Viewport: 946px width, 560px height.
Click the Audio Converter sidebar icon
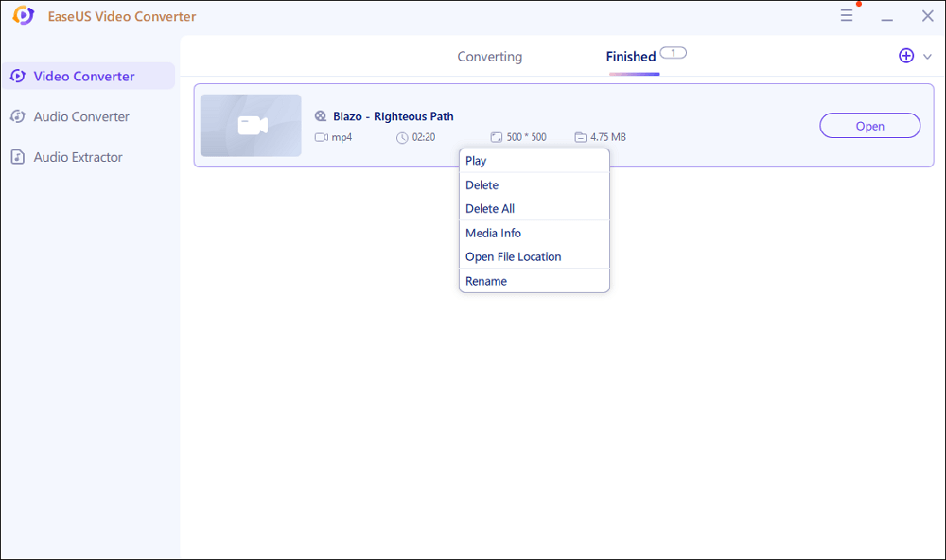(17, 116)
